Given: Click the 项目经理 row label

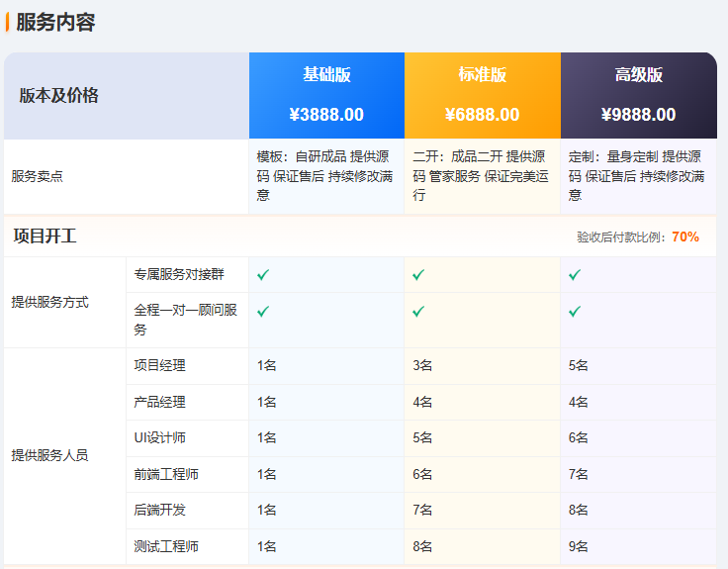Looking at the screenshot, I should pyautogui.click(x=160, y=365).
